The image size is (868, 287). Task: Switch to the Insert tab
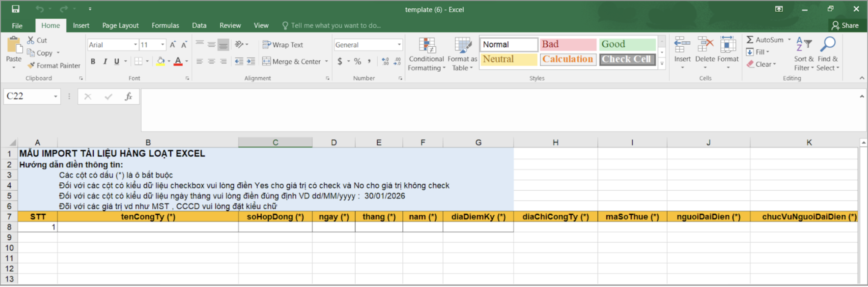[x=81, y=25]
